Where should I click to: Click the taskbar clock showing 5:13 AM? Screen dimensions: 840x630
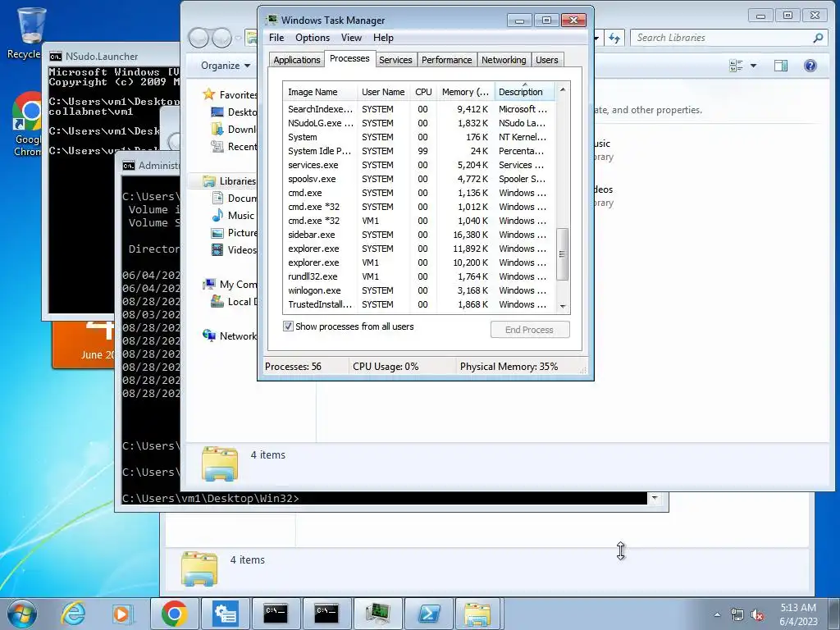[x=798, y=614]
